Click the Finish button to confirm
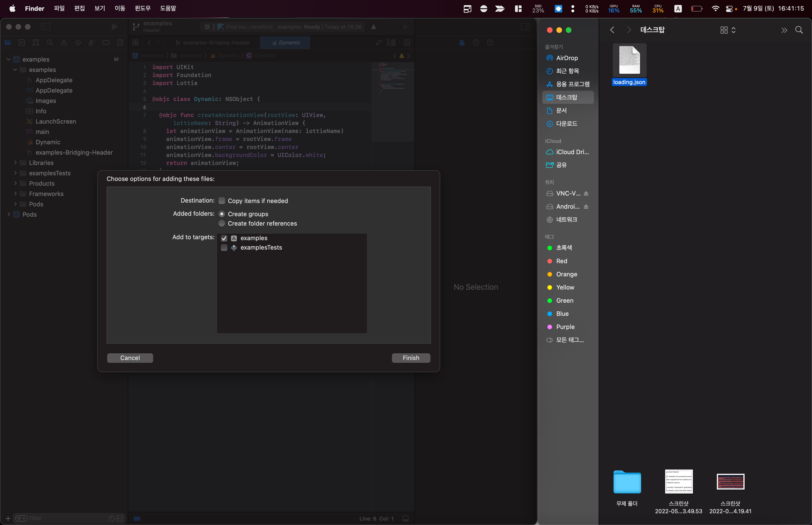The height and width of the screenshot is (525, 812). coord(411,357)
